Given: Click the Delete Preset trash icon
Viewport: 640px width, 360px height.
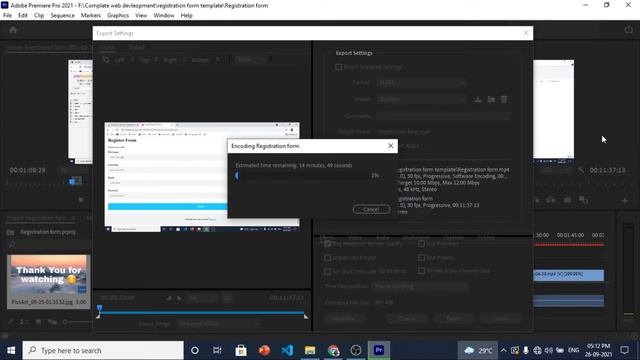Looking at the screenshot, I should [504, 99].
